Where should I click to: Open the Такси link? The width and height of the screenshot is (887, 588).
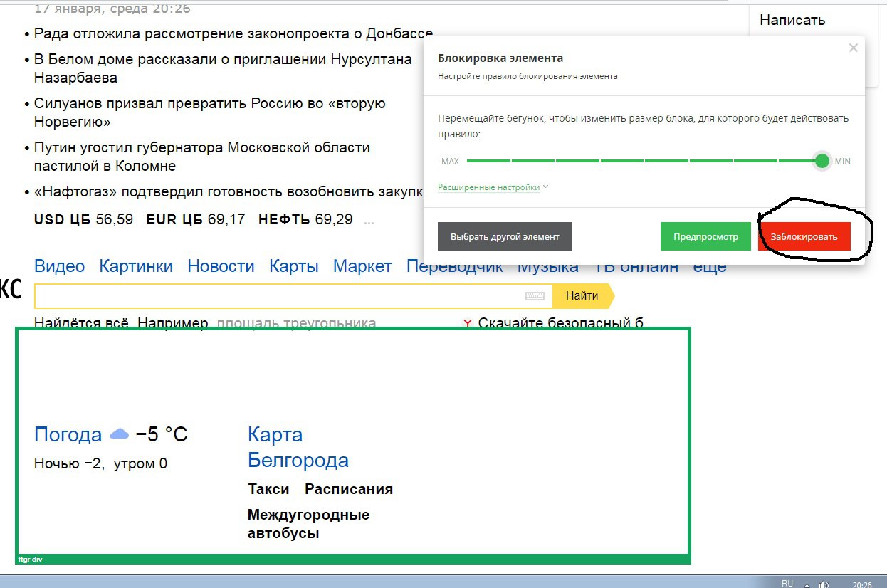pos(268,489)
